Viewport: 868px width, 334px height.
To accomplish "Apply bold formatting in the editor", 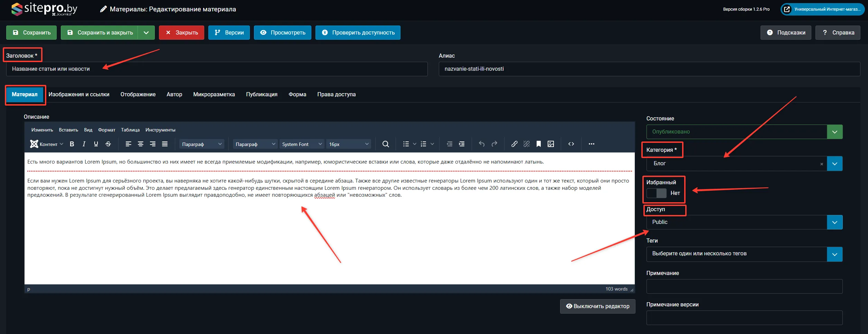I will [72, 144].
